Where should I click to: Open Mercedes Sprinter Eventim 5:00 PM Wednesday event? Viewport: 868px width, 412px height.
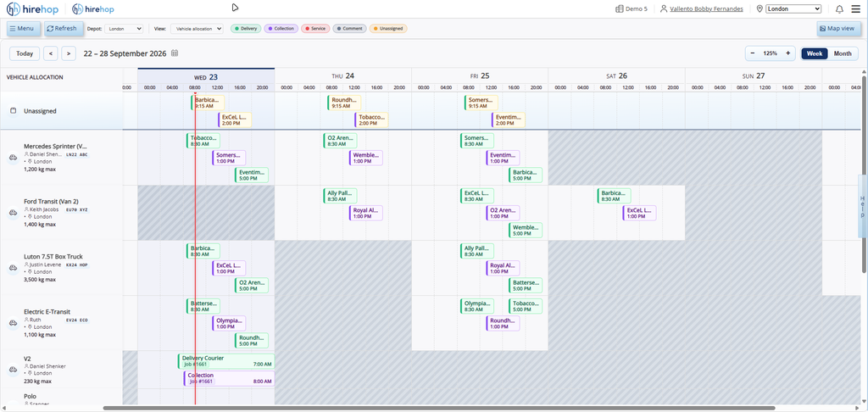(x=252, y=175)
